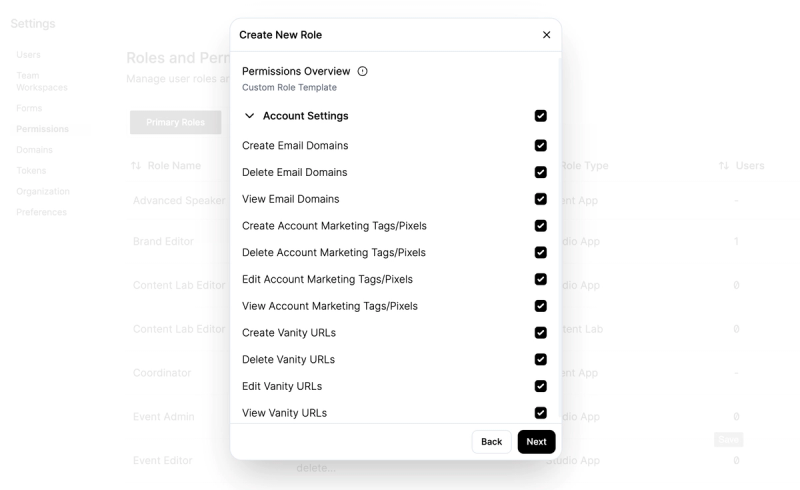Collapse the Account Settings section chevron
800x490 pixels.
coord(249,116)
